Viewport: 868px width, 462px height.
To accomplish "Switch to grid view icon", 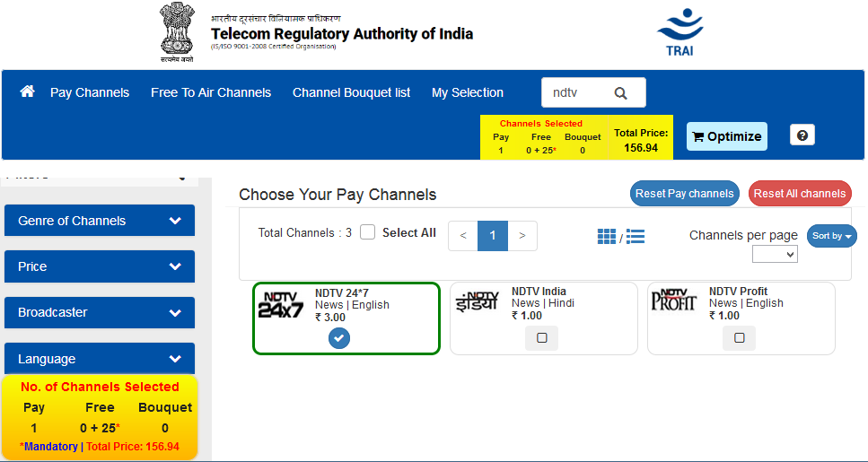I will tap(607, 236).
